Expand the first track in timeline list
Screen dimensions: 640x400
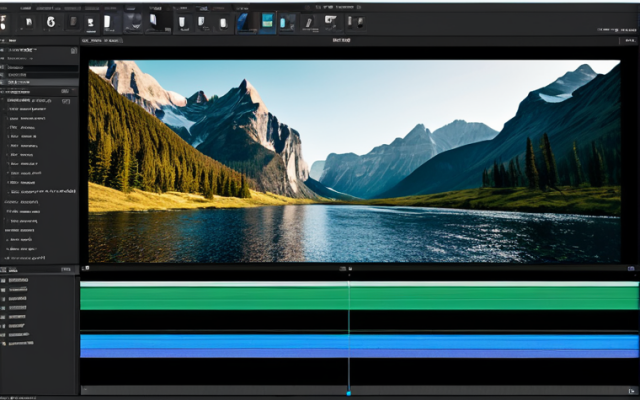18,280
